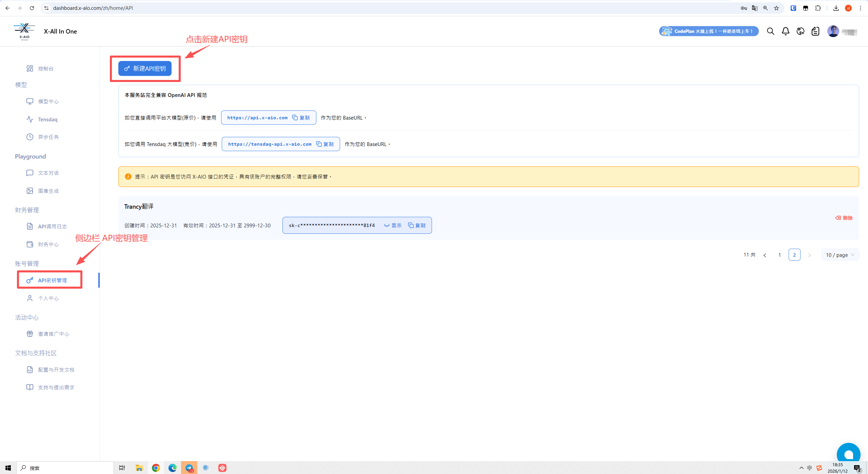The image size is (868, 474).
Task: Open Tensdaq sidebar item
Action: (x=47, y=119)
